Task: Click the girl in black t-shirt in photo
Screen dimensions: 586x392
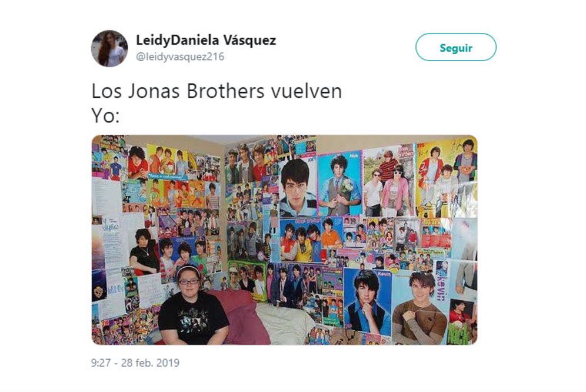Action: tap(192, 306)
